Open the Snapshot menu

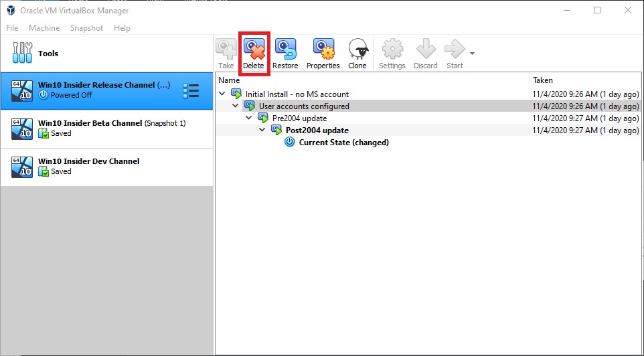pyautogui.click(x=86, y=28)
